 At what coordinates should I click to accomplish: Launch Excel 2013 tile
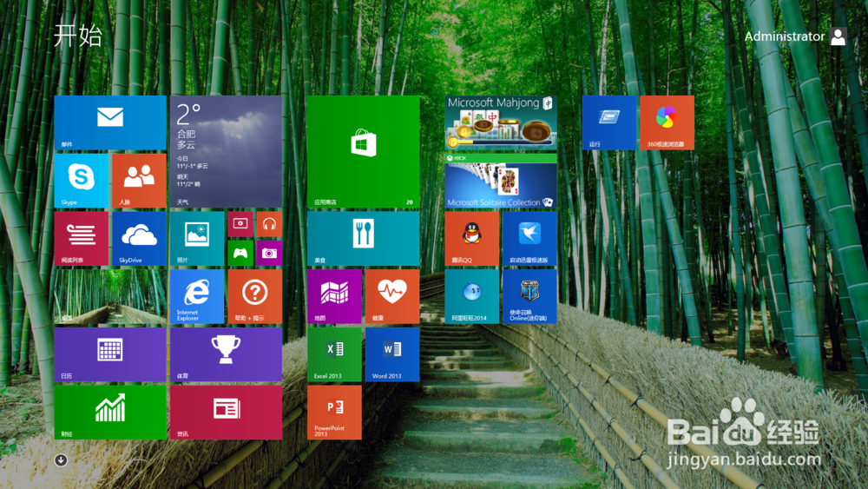(334, 354)
